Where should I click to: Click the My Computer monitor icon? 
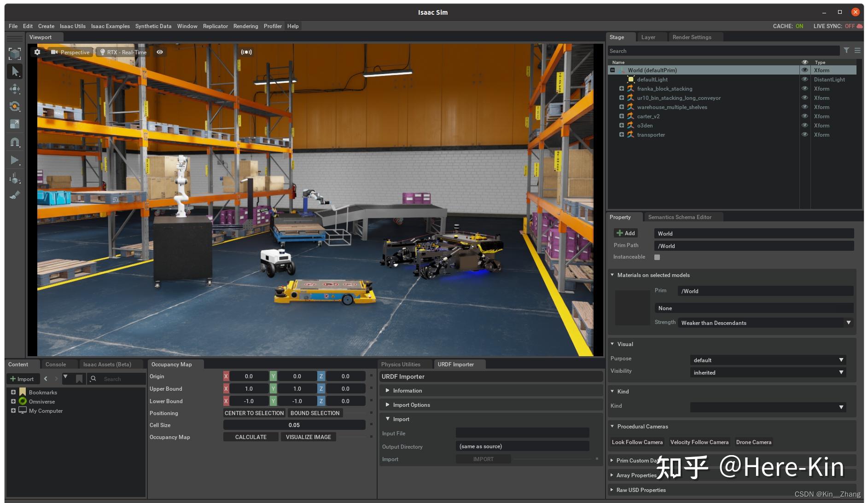point(23,410)
